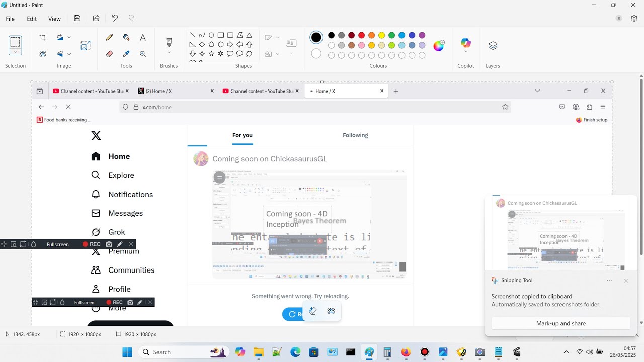Select the Curve shape
This screenshot has height=362, width=644.
[x=202, y=35]
